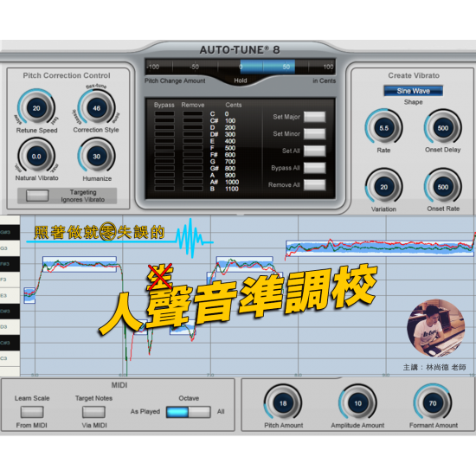Viewport: 476px width, 476px height.
Task: Click the F#3 piano key
Action: [x=10, y=264]
